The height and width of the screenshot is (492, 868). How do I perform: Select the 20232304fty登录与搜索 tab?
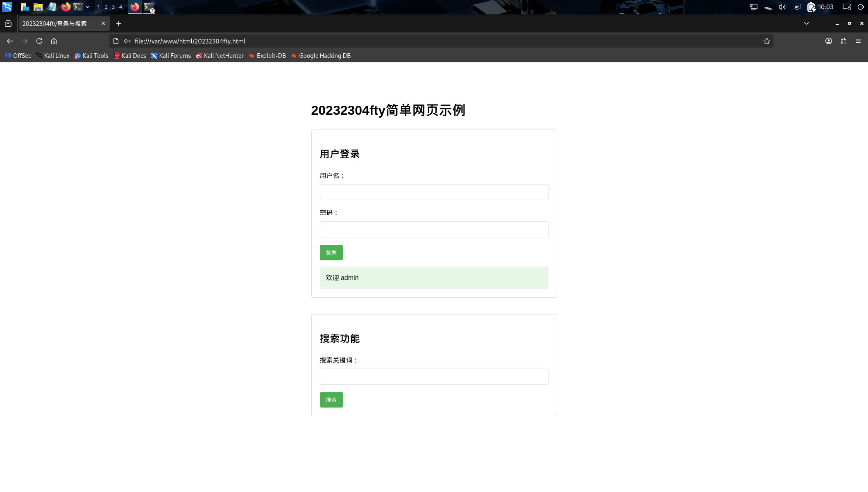57,24
